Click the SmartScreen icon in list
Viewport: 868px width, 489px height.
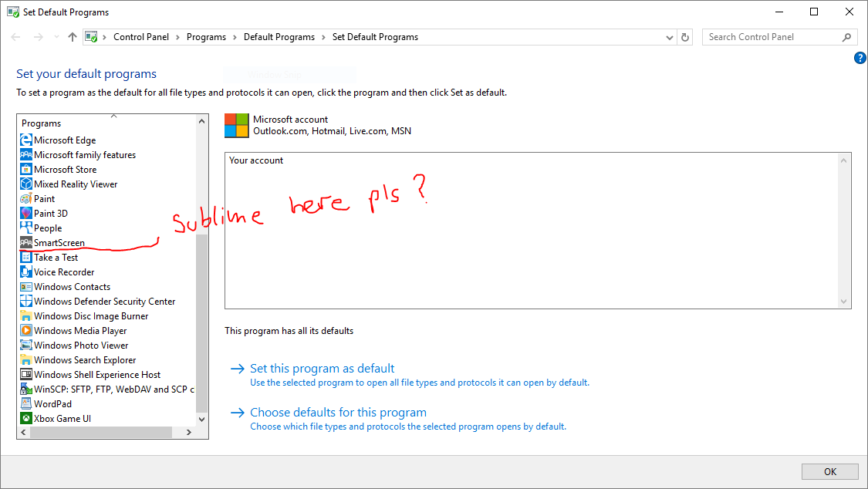[26, 243]
